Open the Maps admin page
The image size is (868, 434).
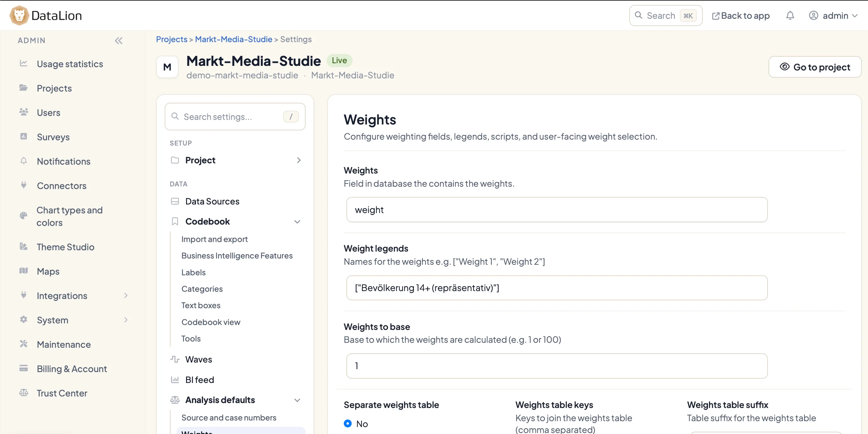(48, 271)
